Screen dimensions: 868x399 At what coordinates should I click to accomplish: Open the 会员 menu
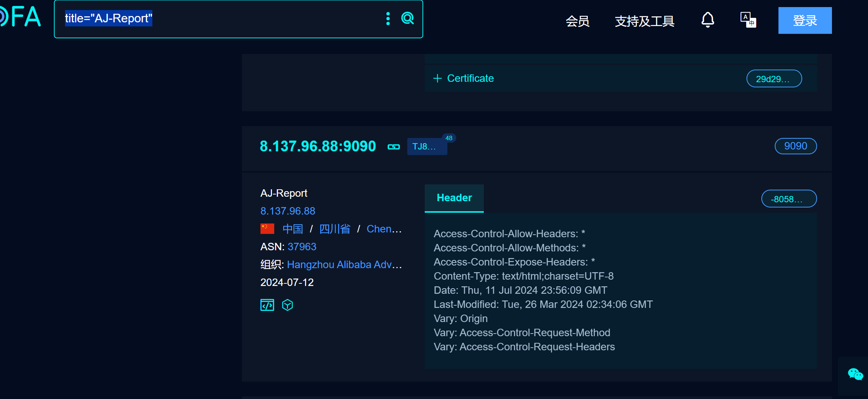(577, 21)
